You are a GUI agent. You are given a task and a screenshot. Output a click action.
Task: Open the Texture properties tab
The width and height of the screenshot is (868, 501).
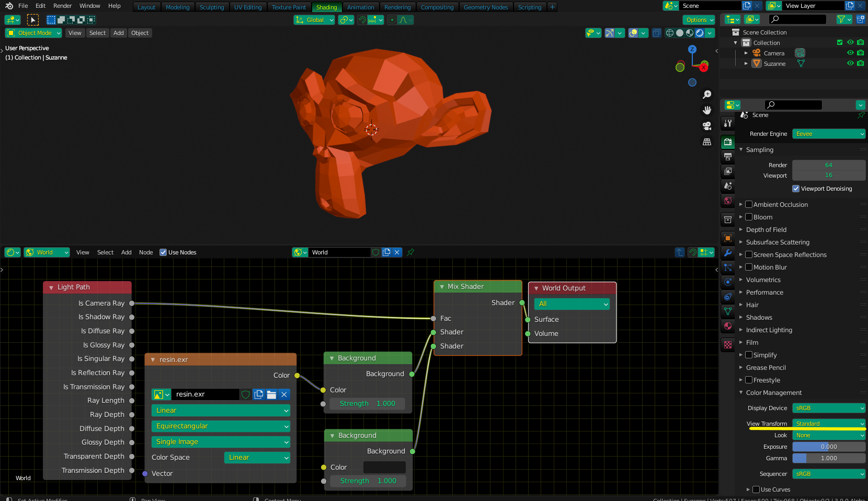click(x=728, y=345)
